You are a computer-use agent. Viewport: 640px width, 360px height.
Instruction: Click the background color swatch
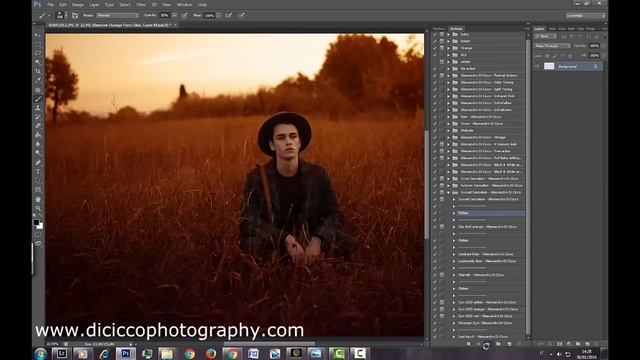pyautogui.click(x=40, y=226)
